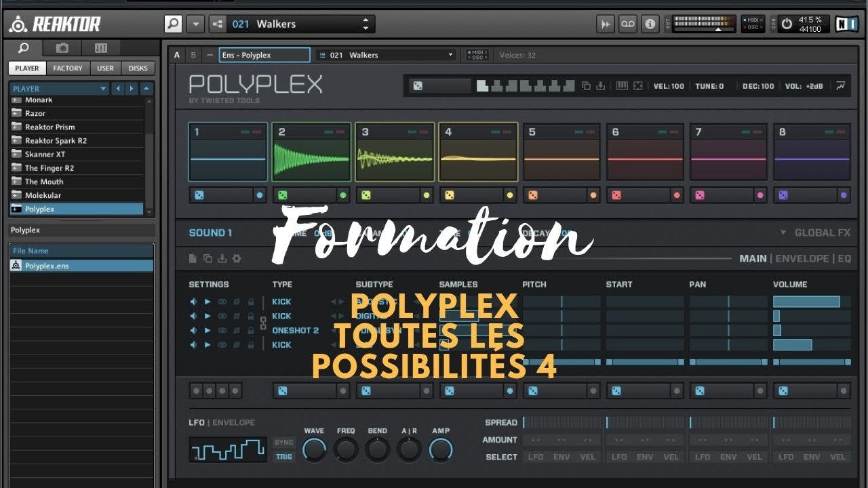Open the dropdown arrow next to the search icon
This screenshot has height=488, width=868.
195,24
